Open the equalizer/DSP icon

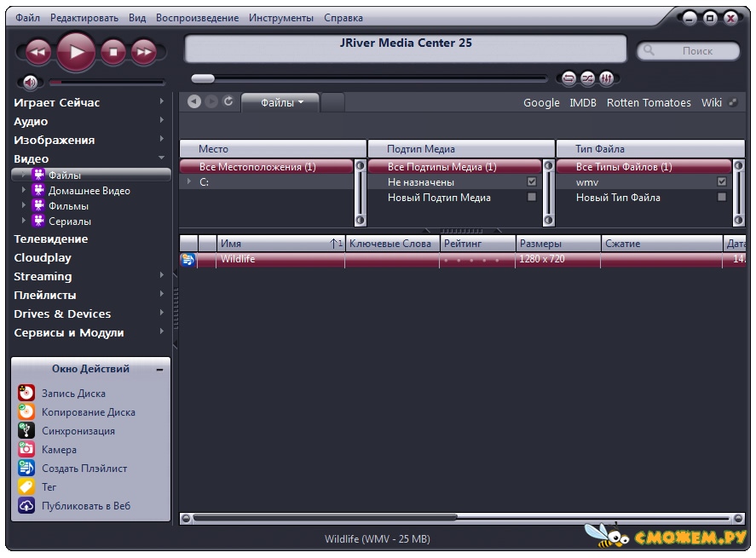click(607, 78)
